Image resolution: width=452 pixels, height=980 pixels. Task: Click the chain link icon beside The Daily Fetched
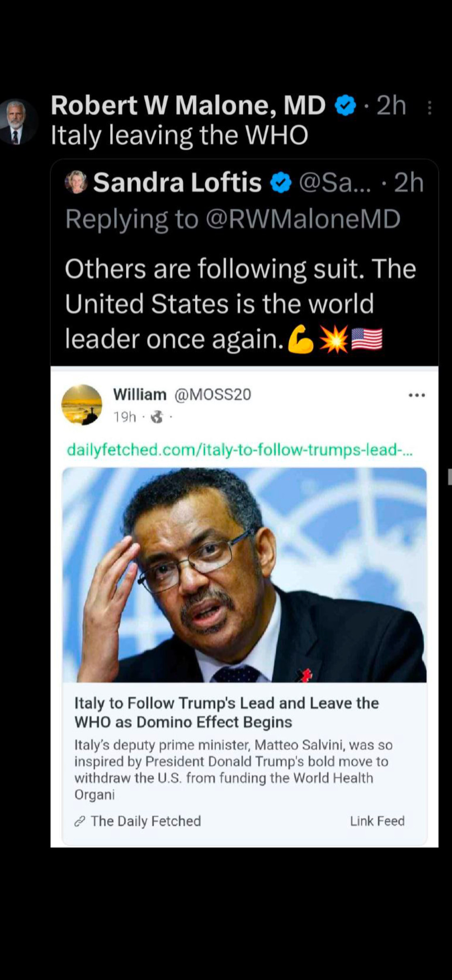[80, 821]
